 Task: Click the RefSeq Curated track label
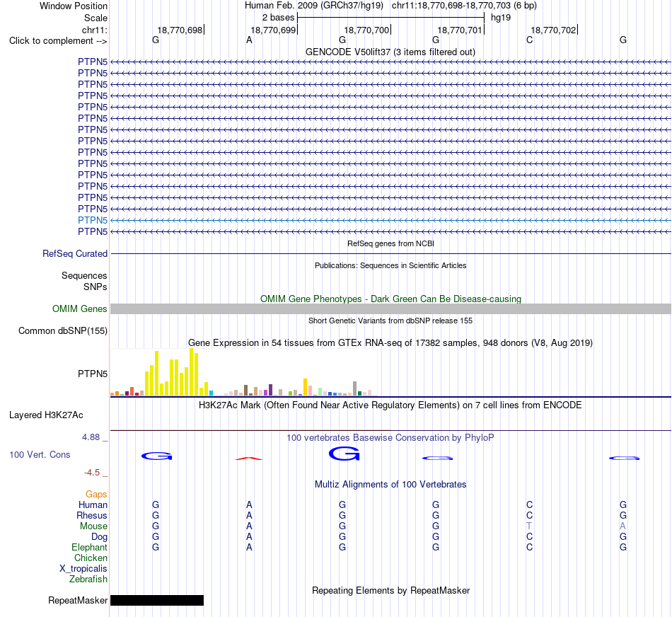[74, 253]
